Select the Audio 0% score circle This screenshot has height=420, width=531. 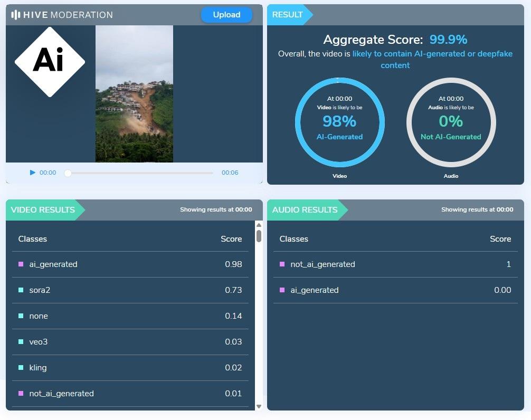pyautogui.click(x=451, y=122)
